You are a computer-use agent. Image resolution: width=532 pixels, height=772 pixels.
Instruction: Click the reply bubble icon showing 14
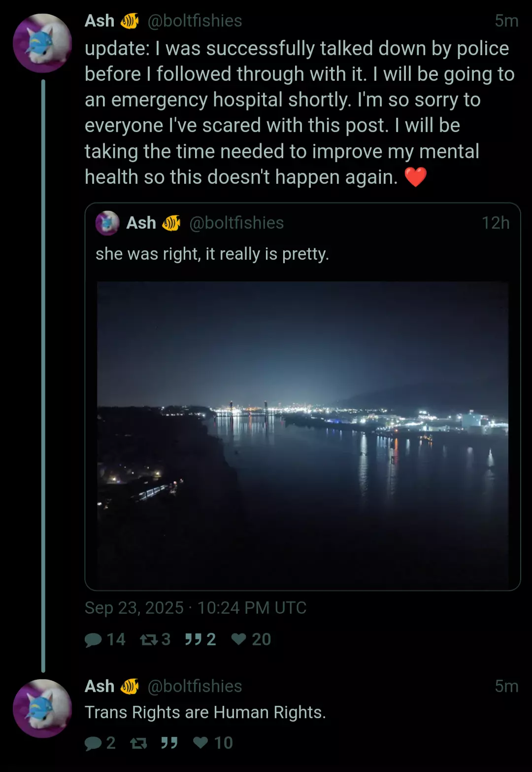click(93, 639)
